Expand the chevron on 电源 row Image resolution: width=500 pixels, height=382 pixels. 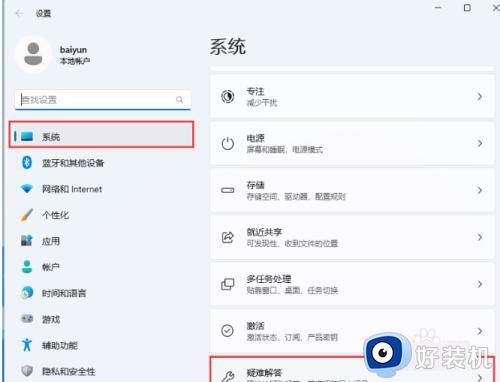pyautogui.click(x=480, y=143)
